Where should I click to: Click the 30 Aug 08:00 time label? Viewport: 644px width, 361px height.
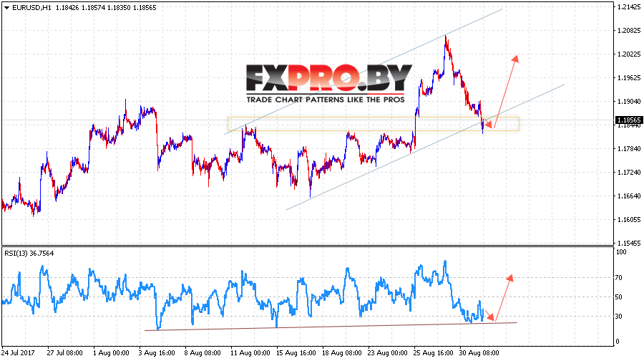(x=479, y=353)
